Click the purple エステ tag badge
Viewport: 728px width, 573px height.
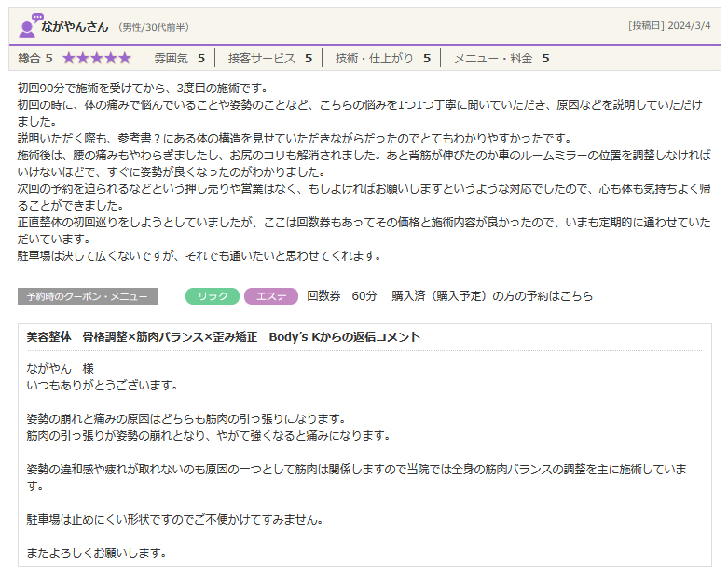[270, 296]
